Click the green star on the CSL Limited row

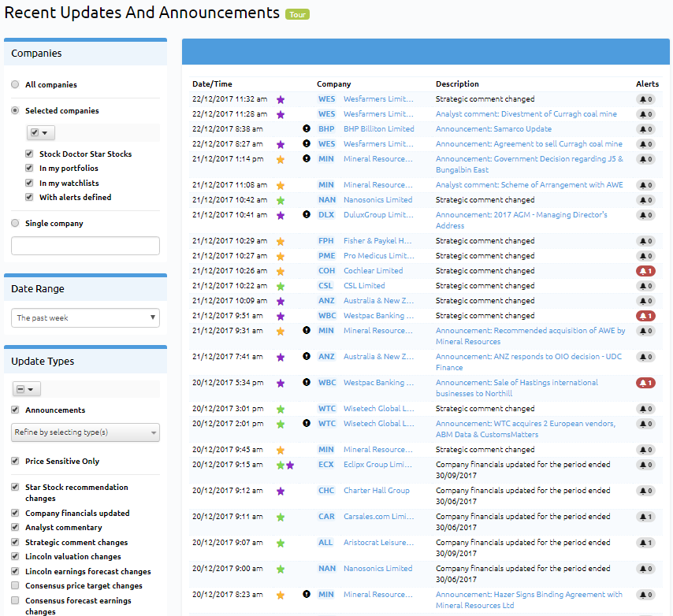[x=281, y=286]
